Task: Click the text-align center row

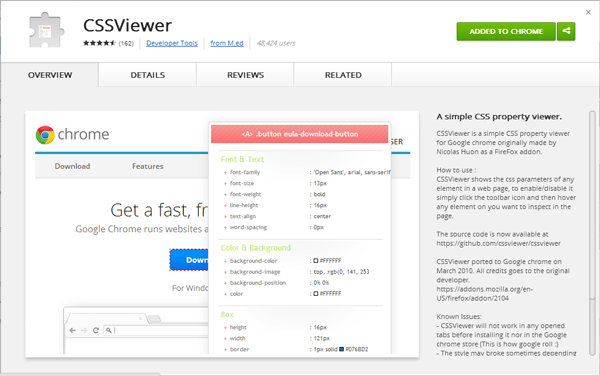Action: [x=277, y=216]
